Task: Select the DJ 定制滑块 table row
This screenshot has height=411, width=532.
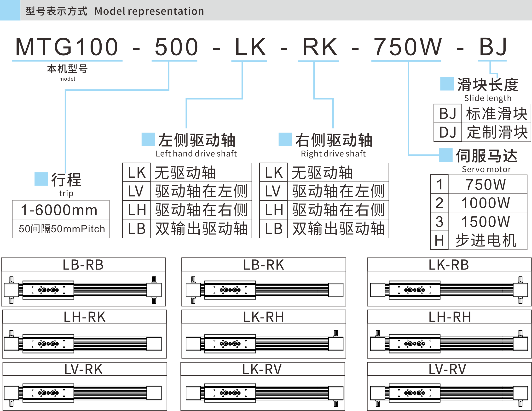Action: click(482, 132)
